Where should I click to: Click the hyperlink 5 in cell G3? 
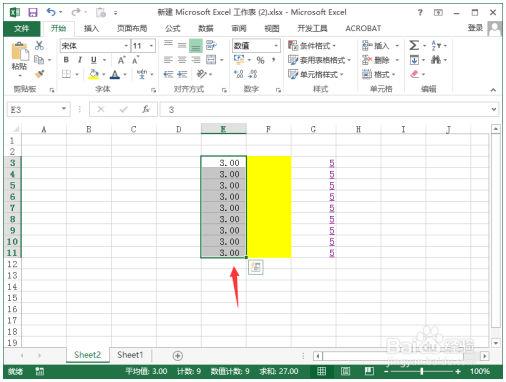point(332,163)
